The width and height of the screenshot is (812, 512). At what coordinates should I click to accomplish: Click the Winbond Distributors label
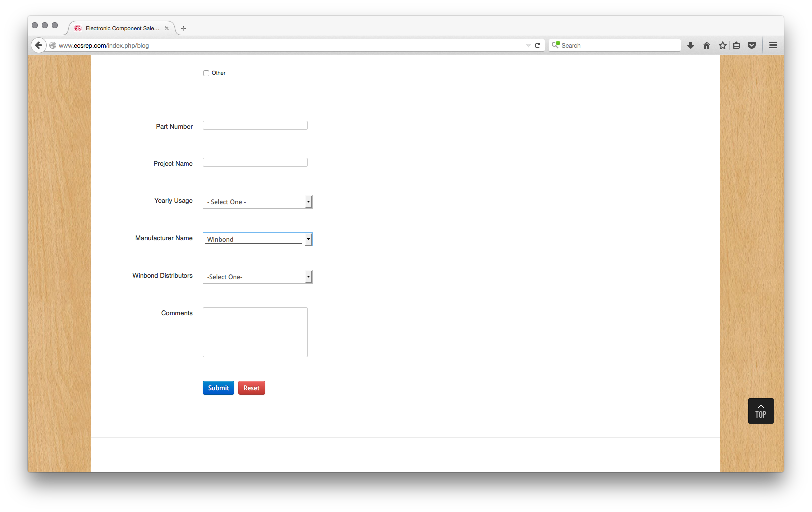(162, 276)
